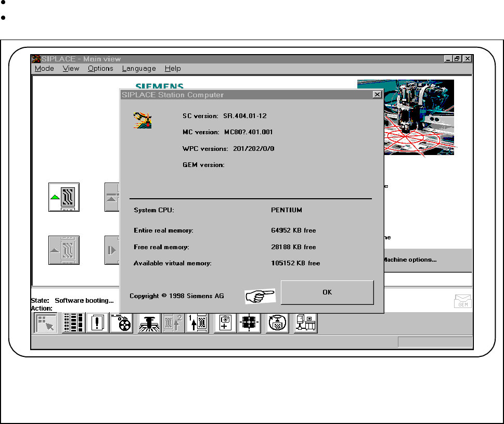The height and width of the screenshot is (424, 504).
Task: Open the Options menu
Action: pyautogui.click(x=100, y=69)
